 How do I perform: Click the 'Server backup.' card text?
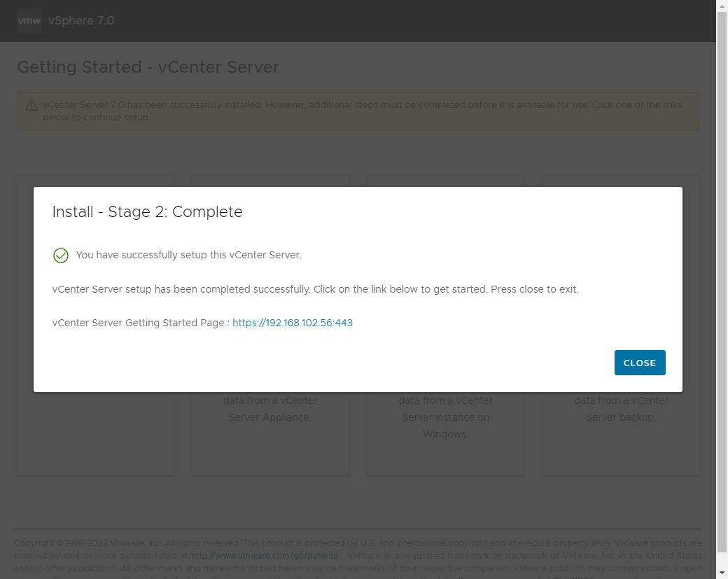pyautogui.click(x=621, y=417)
